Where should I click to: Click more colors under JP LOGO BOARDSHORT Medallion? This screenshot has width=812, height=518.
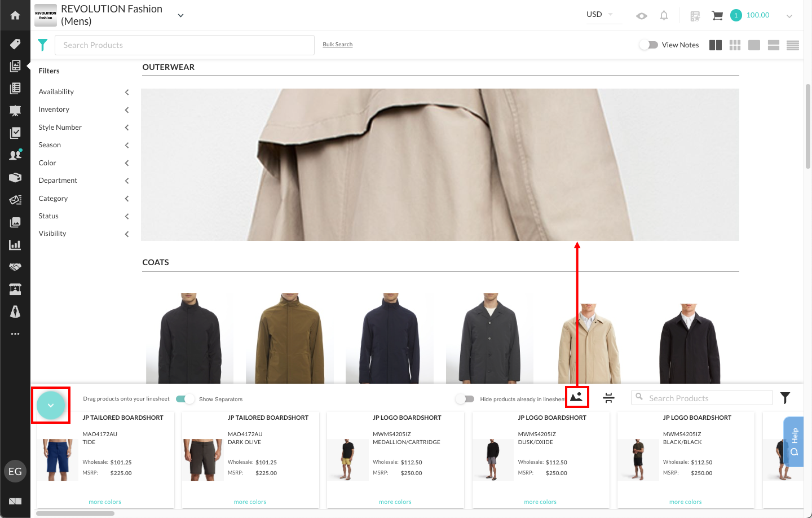point(395,502)
